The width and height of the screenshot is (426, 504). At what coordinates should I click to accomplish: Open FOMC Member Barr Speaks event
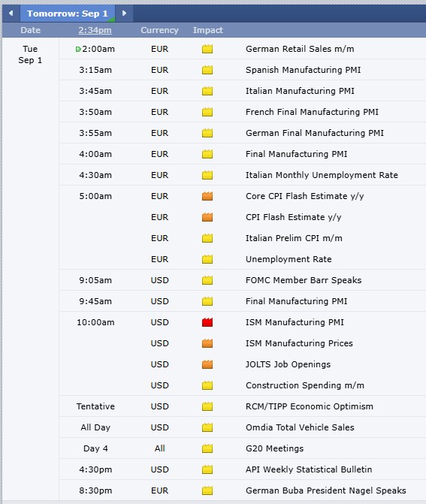pyautogui.click(x=304, y=280)
